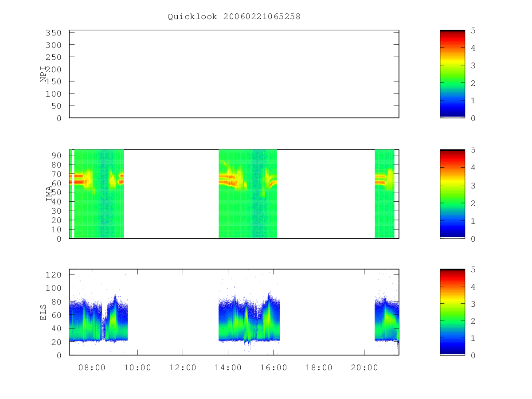Click the 40 tick on ELS axis

pyautogui.click(x=57, y=329)
